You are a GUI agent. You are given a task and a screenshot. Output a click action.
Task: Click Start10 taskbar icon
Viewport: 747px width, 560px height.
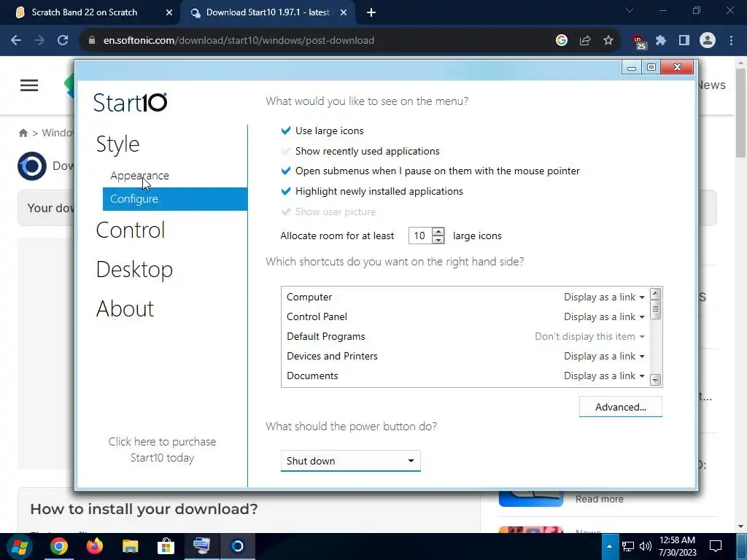[x=237, y=546]
